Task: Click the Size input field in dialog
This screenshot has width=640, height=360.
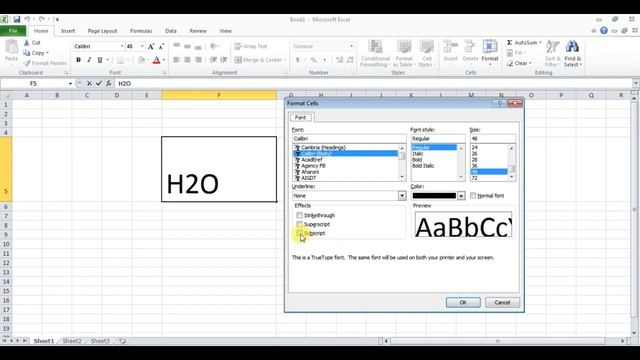Action: point(493,139)
